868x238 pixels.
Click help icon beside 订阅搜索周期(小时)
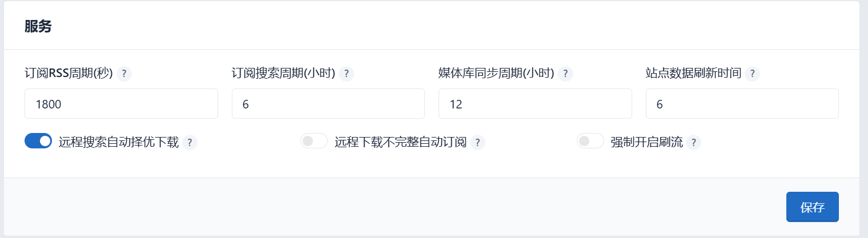click(346, 74)
